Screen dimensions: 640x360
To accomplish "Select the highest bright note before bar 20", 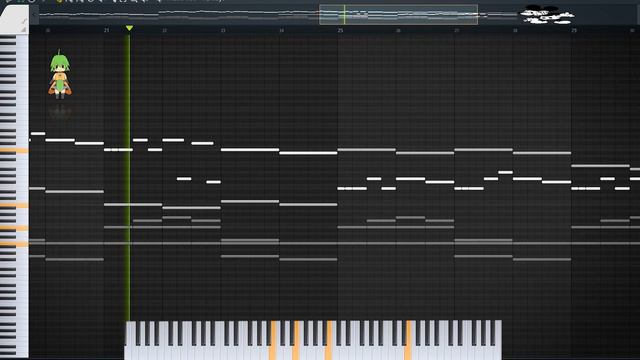I will (x=38, y=133).
